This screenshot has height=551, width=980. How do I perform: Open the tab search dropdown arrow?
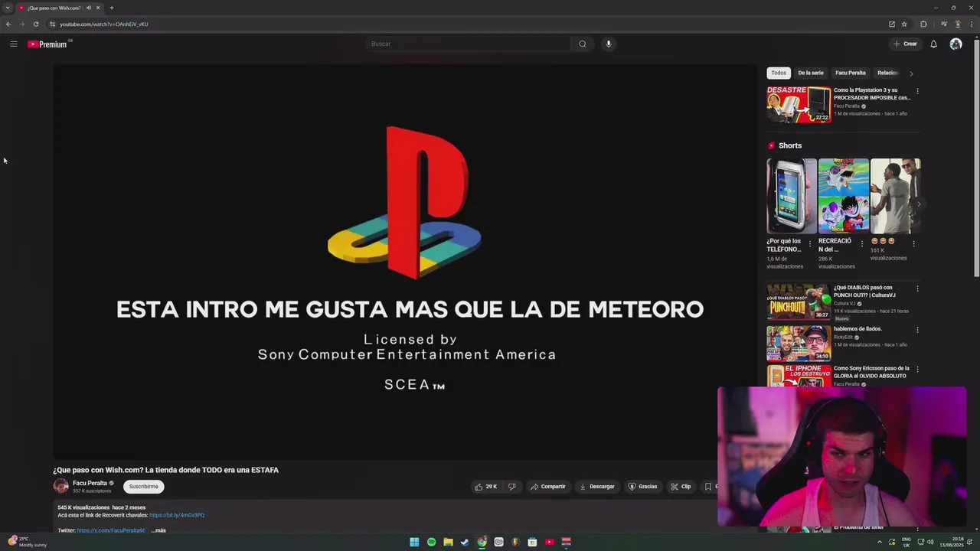pos(7,8)
